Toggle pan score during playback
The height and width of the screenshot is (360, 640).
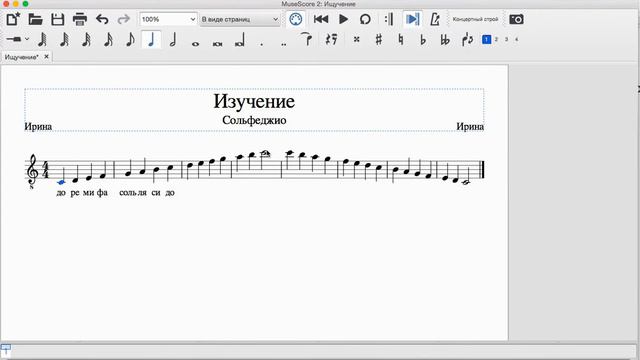[413, 19]
